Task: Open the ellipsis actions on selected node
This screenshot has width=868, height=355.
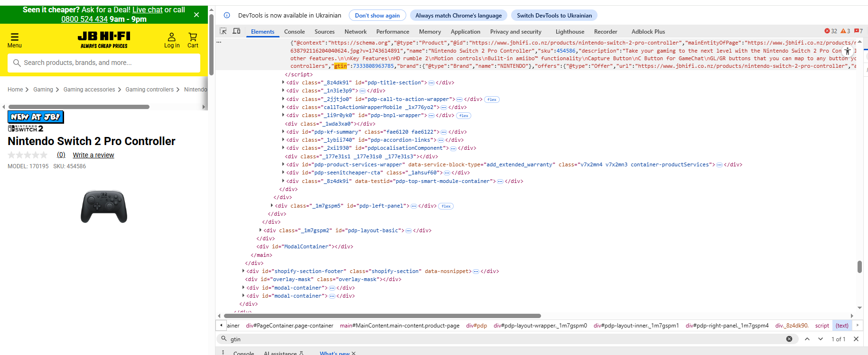Action: pos(219,42)
